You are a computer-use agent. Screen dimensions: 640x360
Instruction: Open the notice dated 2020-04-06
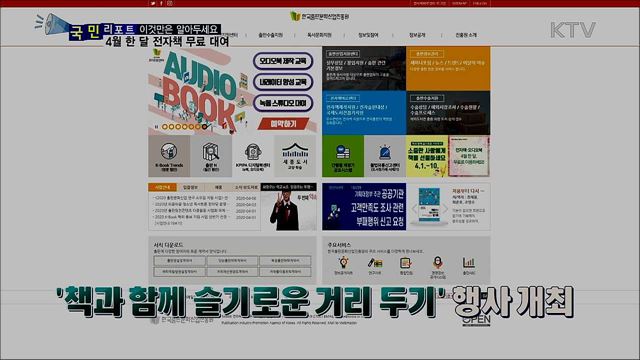pos(205,198)
